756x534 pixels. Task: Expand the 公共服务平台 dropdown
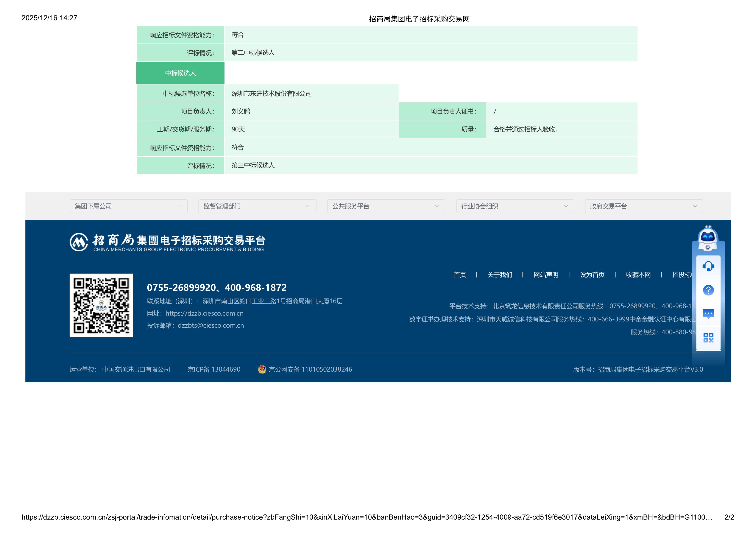tap(386, 206)
